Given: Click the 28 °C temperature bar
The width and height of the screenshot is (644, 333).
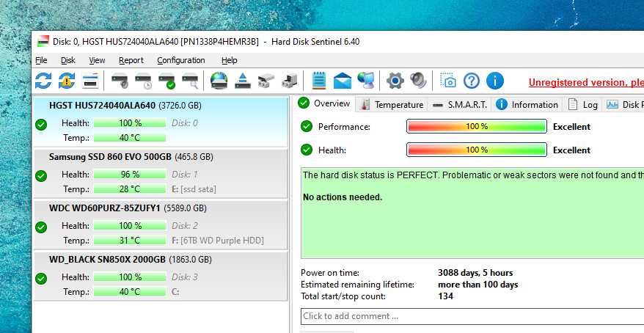Looking at the screenshot, I should (x=130, y=189).
